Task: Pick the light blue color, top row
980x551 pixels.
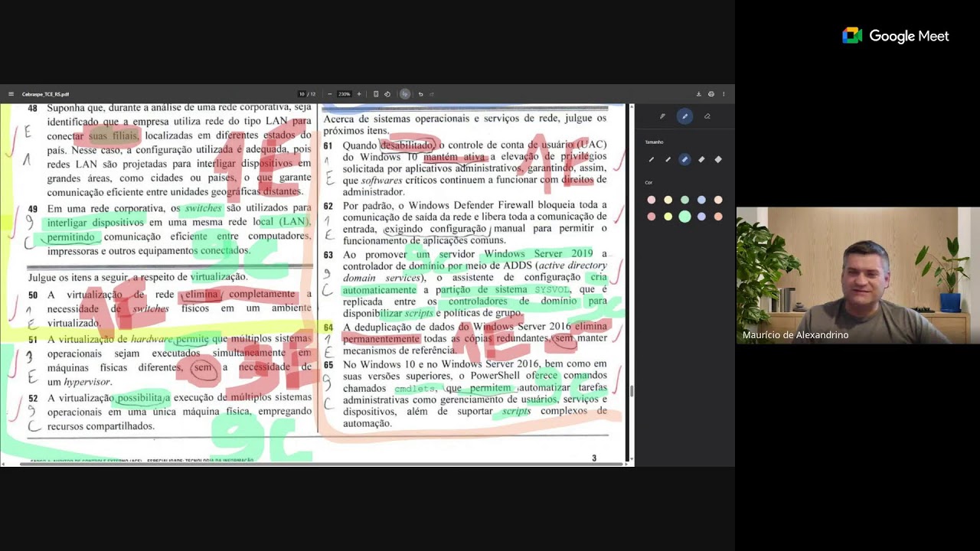Action: coord(701,200)
